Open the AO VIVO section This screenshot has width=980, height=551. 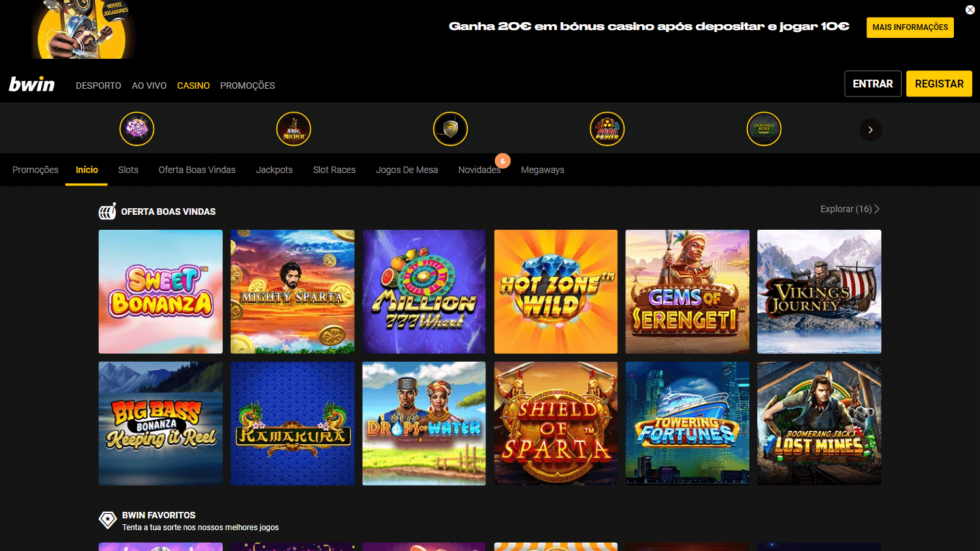(x=149, y=86)
